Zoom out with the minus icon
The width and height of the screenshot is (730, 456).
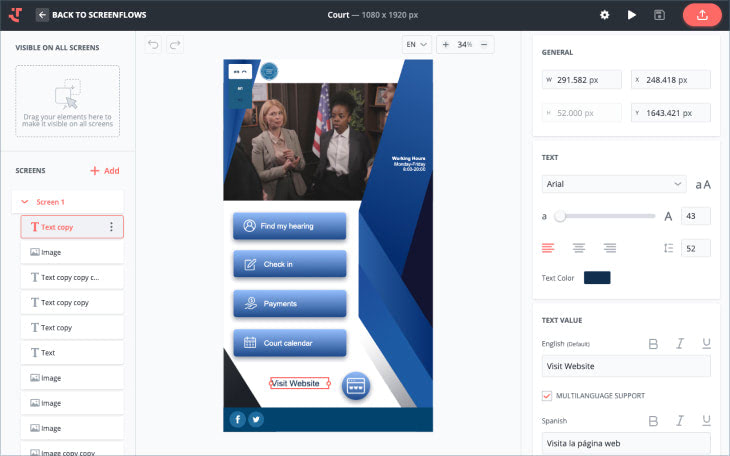484,44
